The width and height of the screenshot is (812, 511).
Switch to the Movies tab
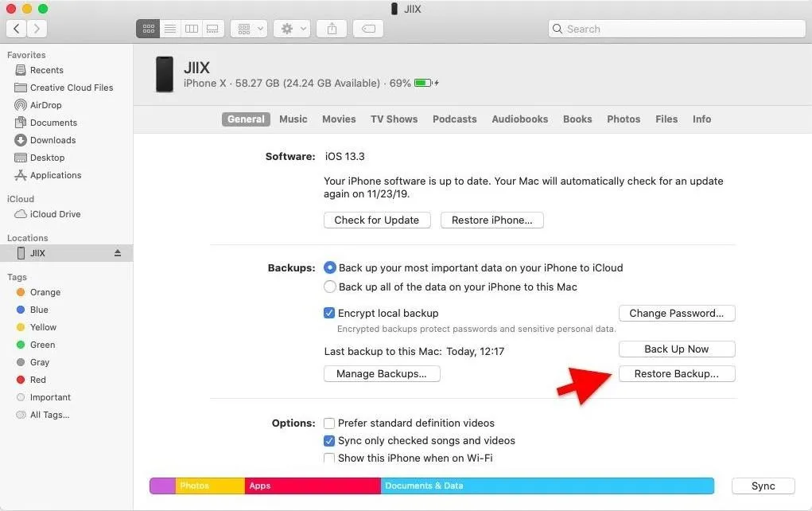coord(340,119)
